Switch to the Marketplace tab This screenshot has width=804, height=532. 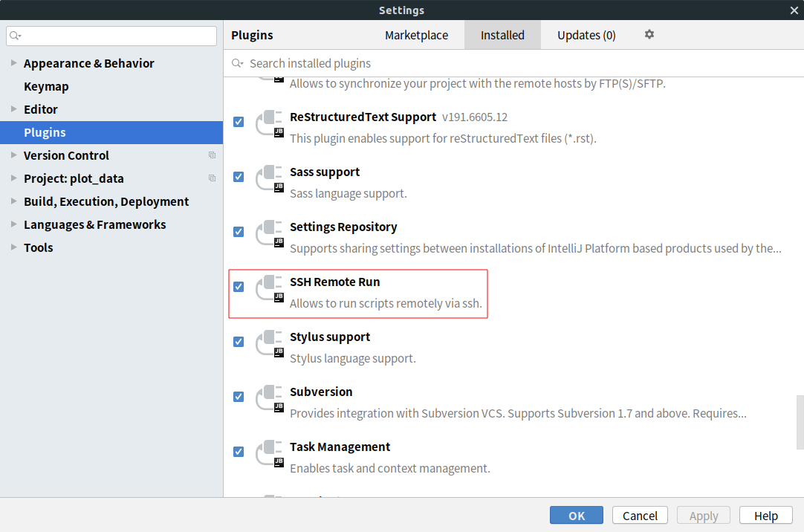point(416,36)
